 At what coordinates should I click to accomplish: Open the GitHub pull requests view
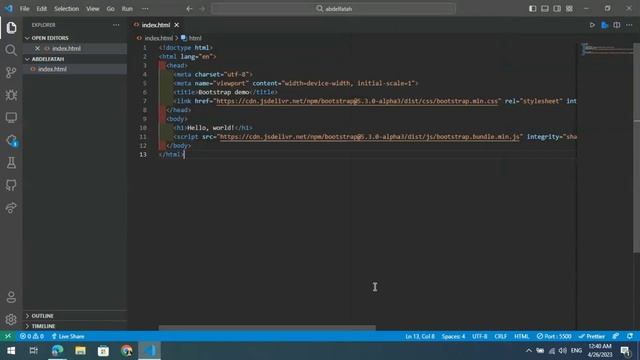[11, 185]
